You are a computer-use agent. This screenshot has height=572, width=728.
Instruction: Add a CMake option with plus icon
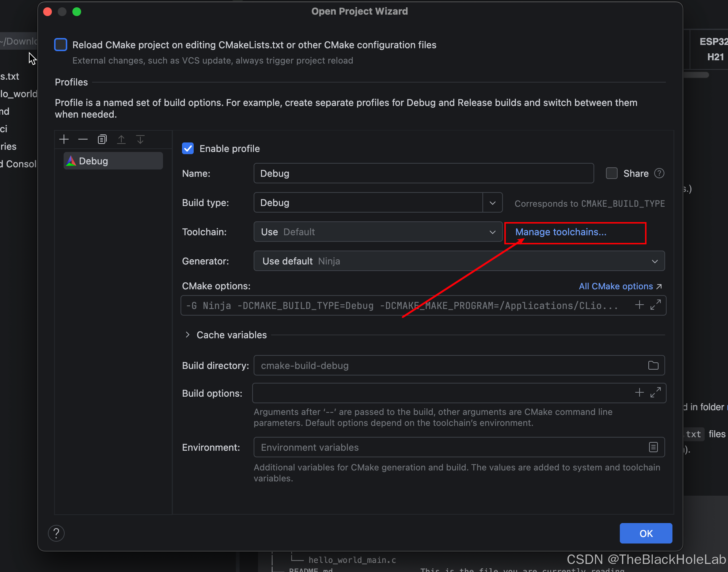[639, 305]
